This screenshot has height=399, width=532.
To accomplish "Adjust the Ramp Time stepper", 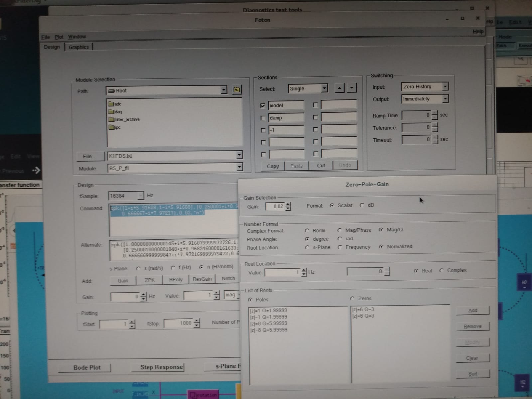I will tap(435, 115).
